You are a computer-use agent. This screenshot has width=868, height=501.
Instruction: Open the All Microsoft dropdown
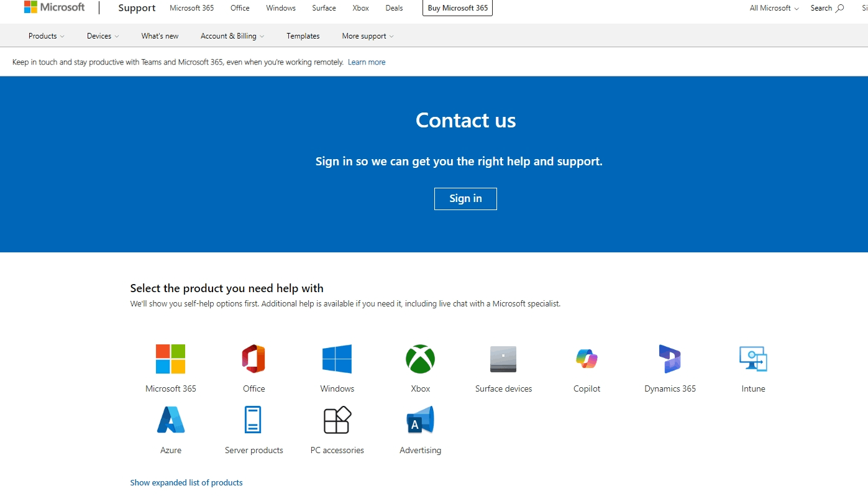(774, 8)
